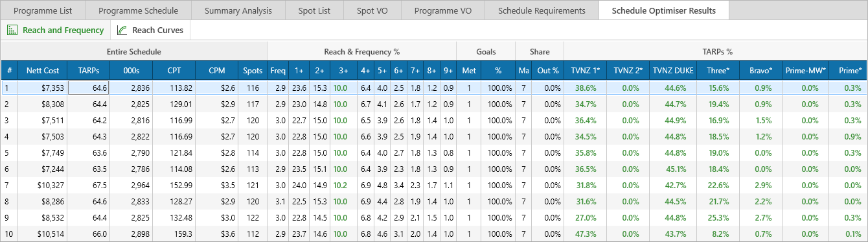Click the Reach Curves chart icon

point(122,30)
